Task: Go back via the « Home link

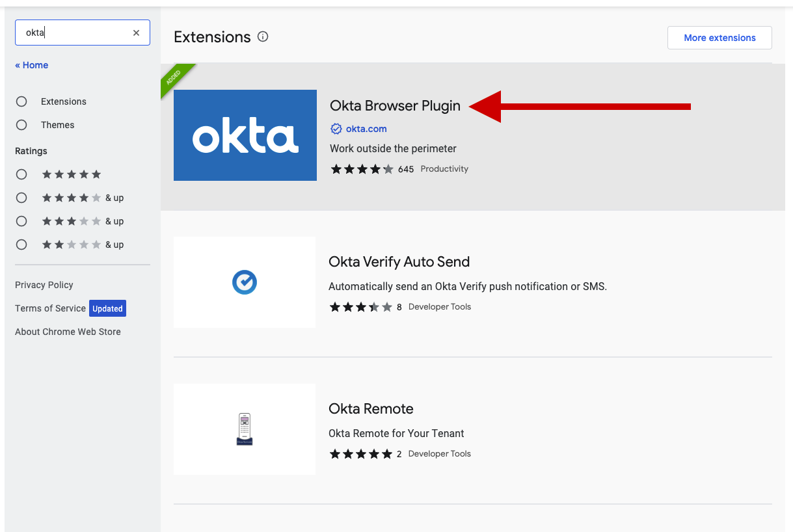Action: 32,65
